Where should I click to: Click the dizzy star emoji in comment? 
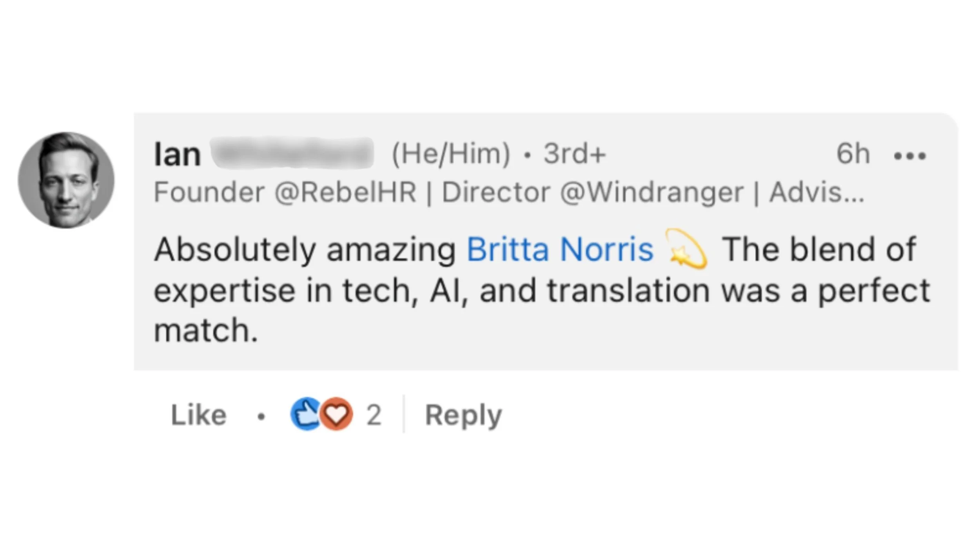pos(687,249)
